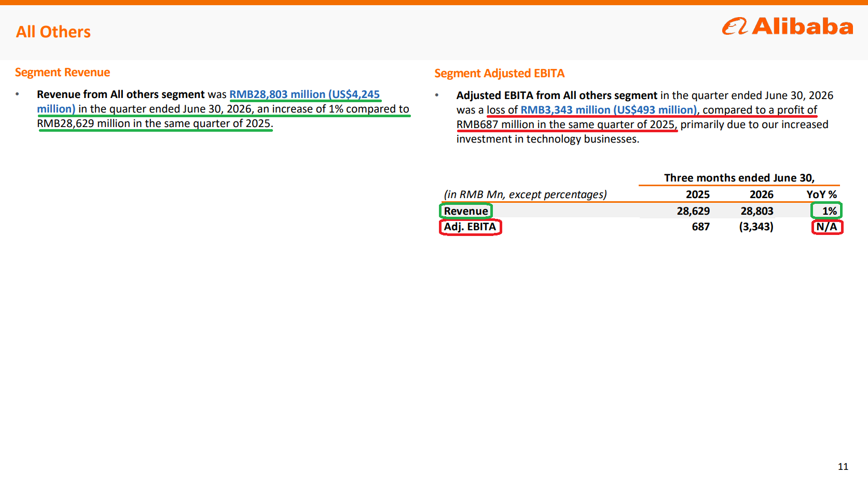The width and height of the screenshot is (868, 487).
Task: Click the 28,803 revenue cell
Action: pyautogui.click(x=757, y=211)
